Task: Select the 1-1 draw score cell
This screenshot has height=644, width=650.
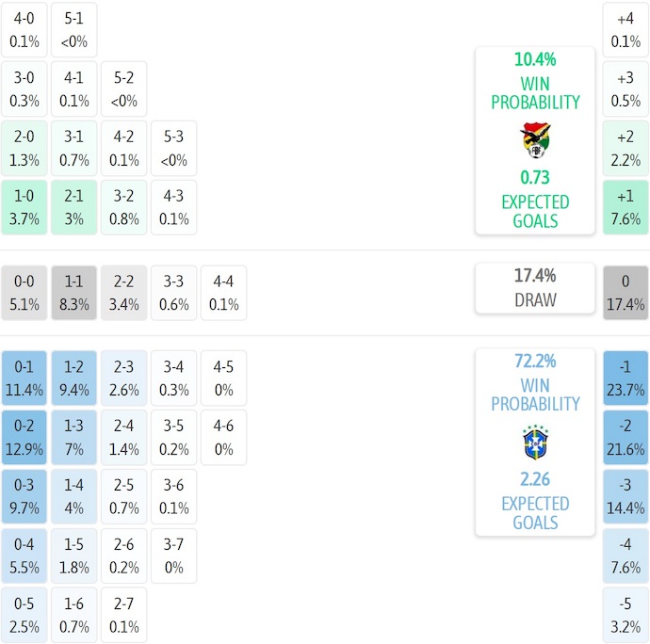Action: (74, 293)
